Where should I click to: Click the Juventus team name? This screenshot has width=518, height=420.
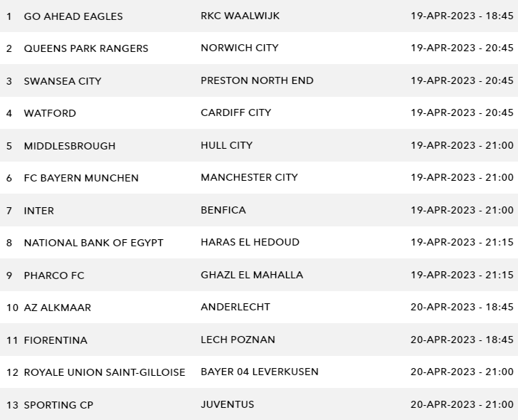227,404
